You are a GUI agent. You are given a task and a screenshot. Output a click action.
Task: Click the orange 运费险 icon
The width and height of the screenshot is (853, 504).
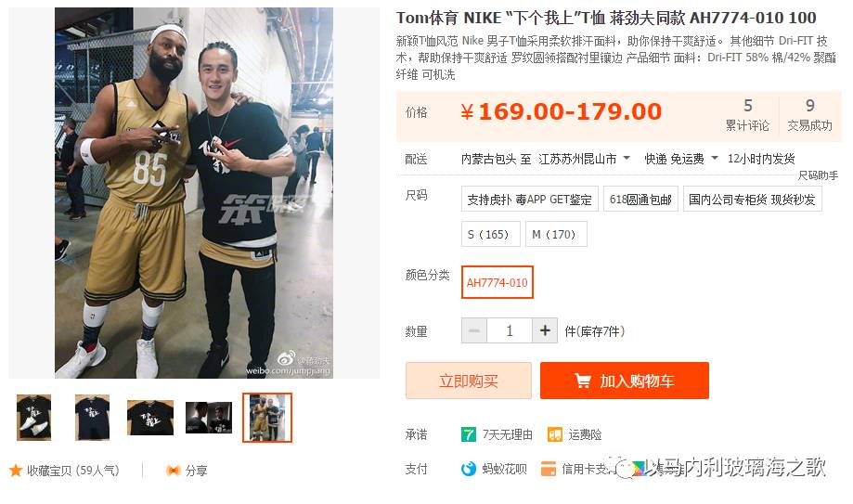tap(554, 434)
